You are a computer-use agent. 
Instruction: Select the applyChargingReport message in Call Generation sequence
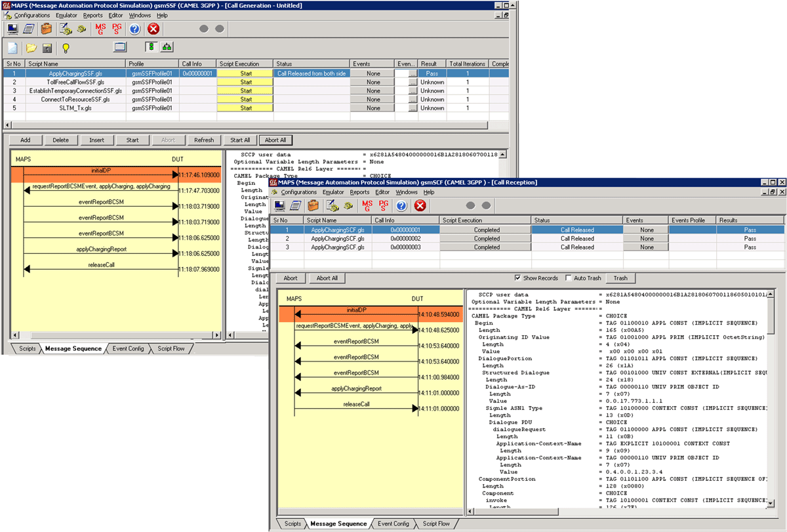point(101,249)
